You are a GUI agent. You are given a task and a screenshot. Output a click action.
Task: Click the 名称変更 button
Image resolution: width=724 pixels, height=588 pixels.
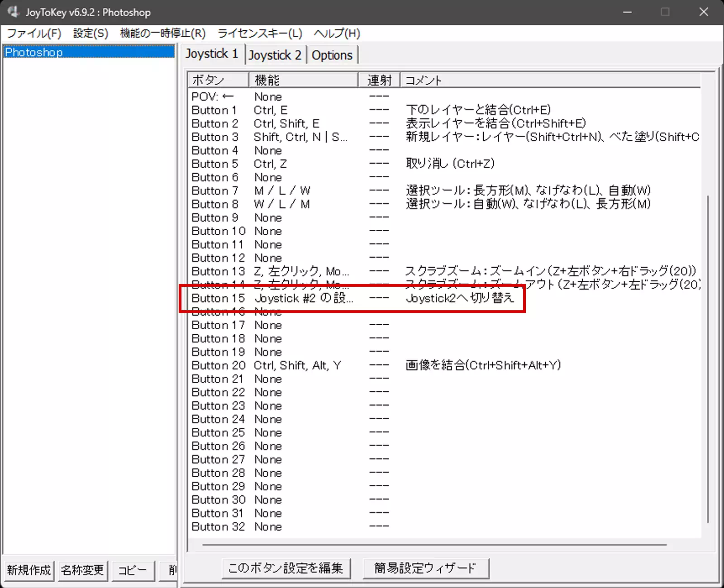[83, 570]
